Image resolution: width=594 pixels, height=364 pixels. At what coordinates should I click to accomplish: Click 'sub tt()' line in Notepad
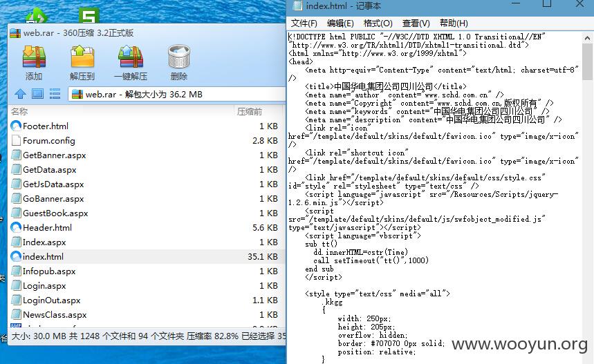[321, 244]
